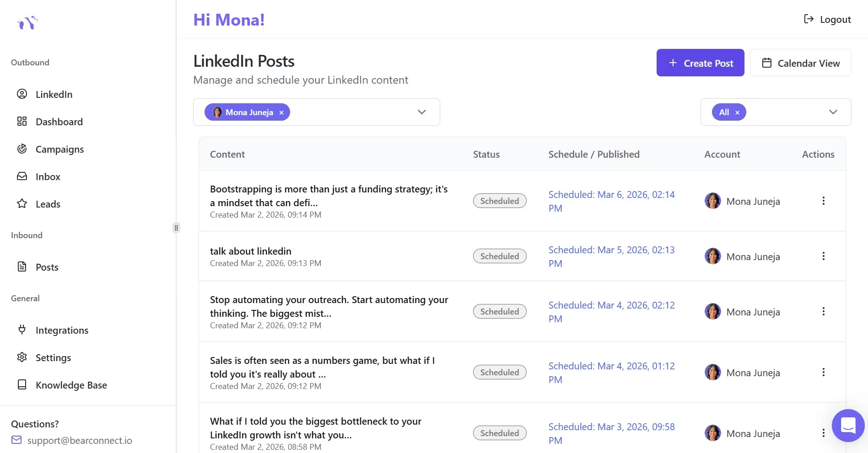Viewport: 868px width, 453px height.
Task: Remove the All status filter chip
Action: pos(737,112)
